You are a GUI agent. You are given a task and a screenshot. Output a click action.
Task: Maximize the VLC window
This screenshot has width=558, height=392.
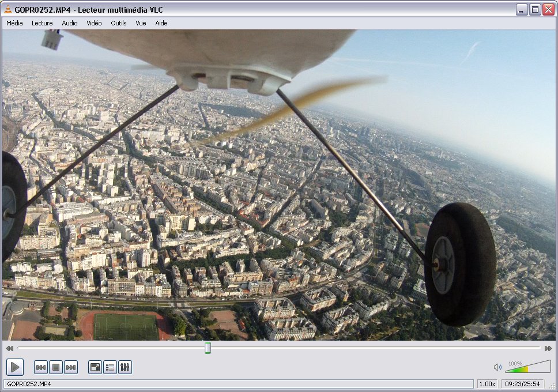pyautogui.click(x=535, y=10)
